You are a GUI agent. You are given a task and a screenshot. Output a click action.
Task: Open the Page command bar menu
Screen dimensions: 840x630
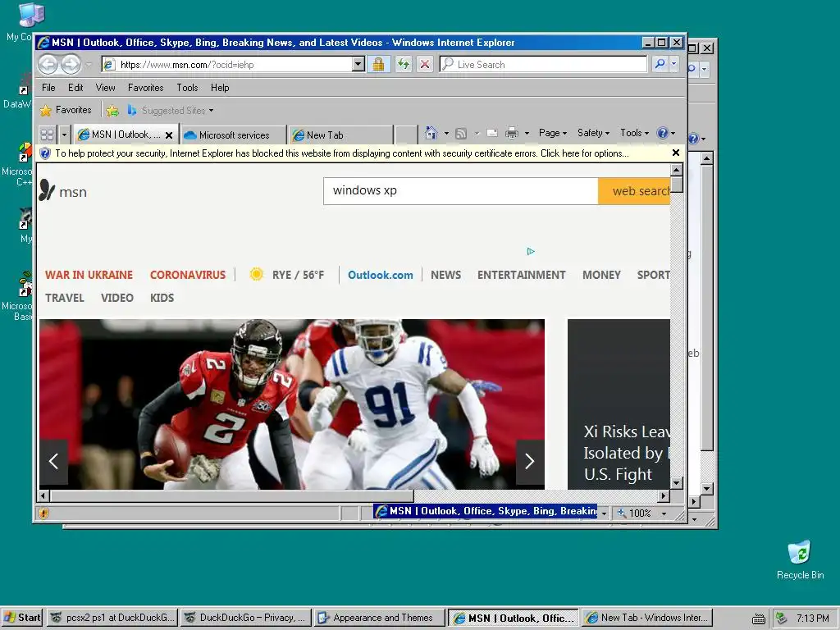(x=553, y=133)
